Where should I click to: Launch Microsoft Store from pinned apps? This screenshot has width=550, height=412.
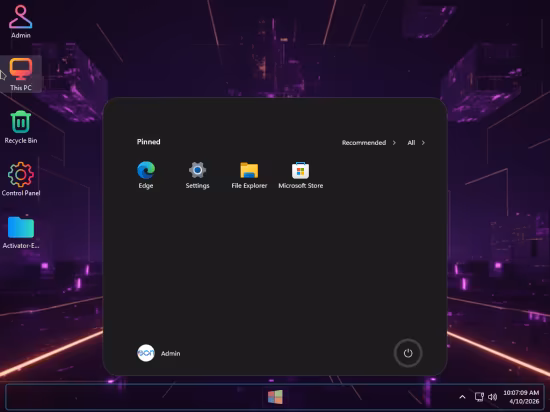(x=301, y=175)
